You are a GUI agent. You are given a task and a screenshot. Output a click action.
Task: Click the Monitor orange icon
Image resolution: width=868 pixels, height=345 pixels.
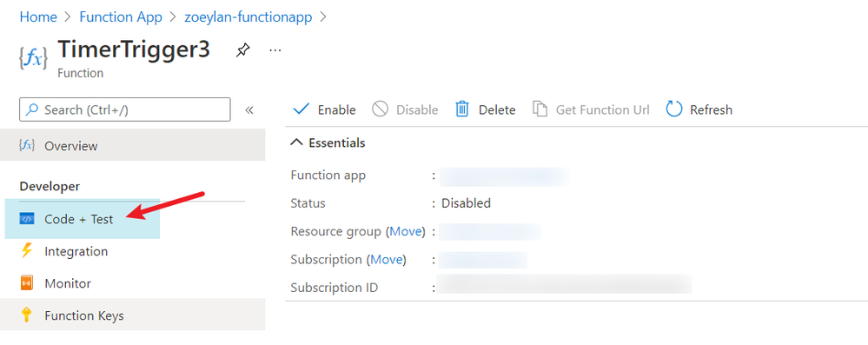pyautogui.click(x=27, y=283)
